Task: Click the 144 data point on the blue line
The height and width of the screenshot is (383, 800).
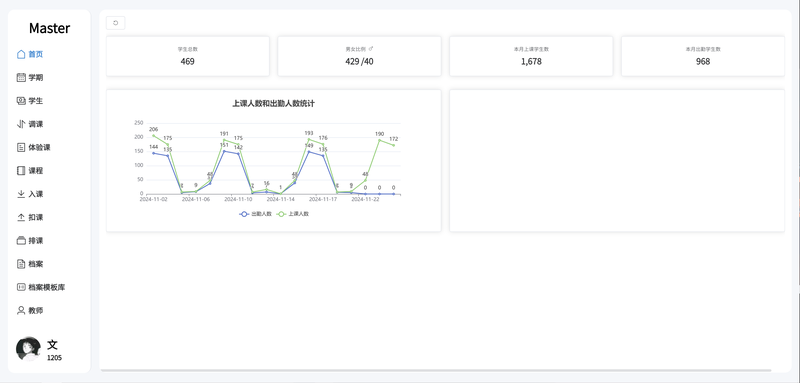Action: 154,153
